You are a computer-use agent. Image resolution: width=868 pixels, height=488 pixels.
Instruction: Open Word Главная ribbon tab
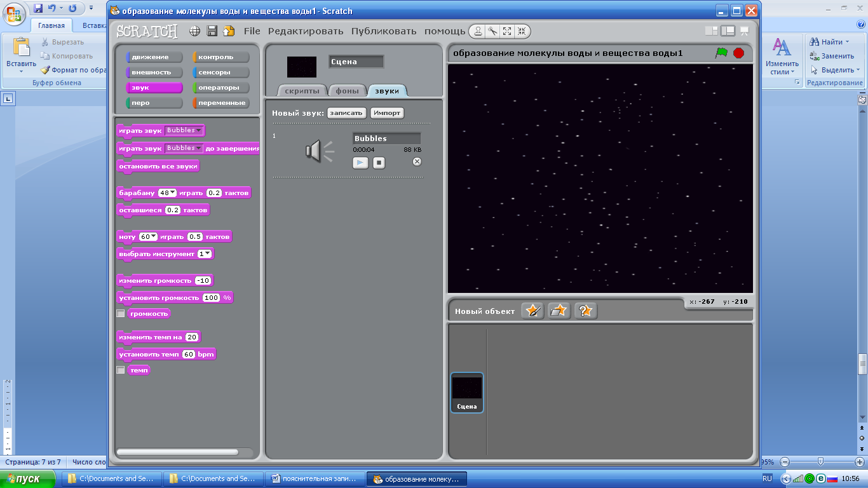point(51,26)
